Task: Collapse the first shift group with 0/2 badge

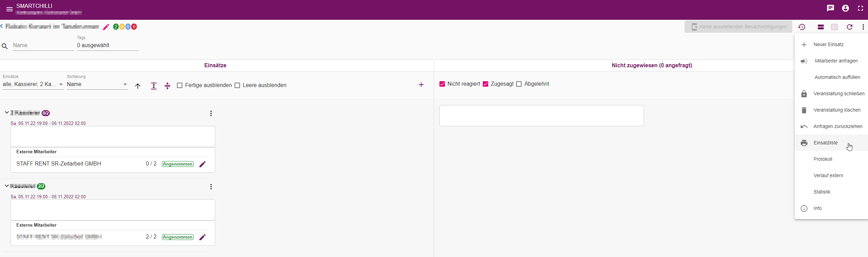Action: click(x=6, y=113)
